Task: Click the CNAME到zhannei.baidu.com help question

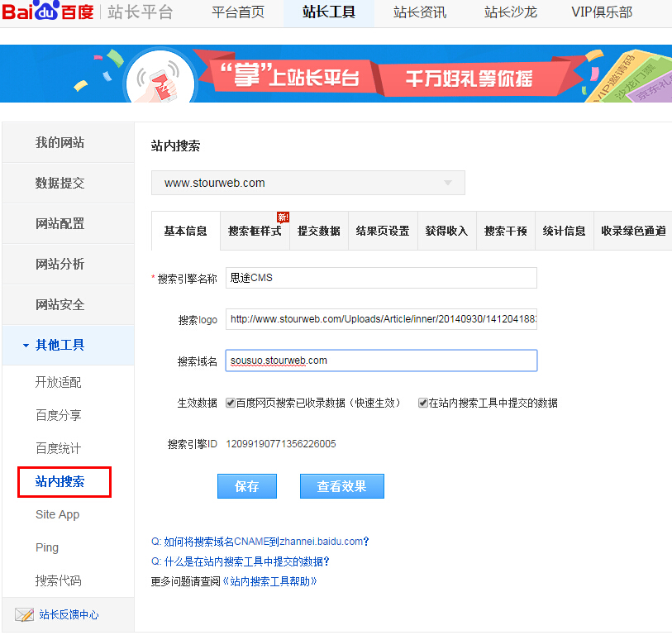Action: click(260, 542)
